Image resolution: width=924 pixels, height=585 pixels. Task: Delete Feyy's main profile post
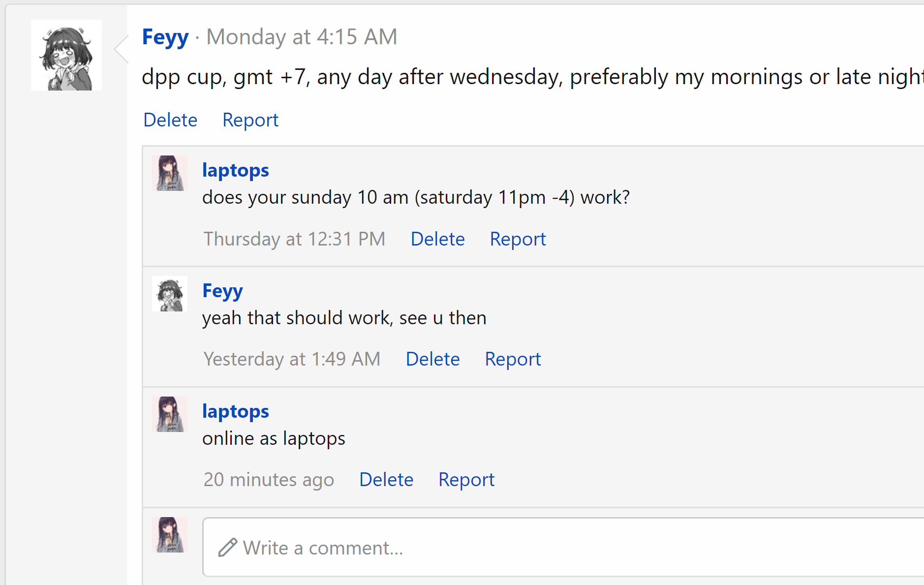pos(170,120)
